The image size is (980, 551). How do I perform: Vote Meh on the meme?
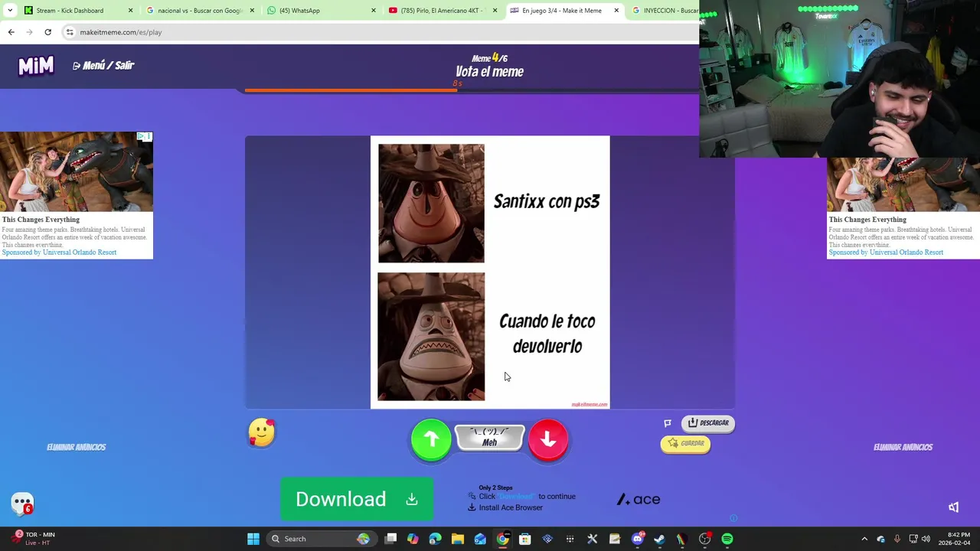point(490,438)
